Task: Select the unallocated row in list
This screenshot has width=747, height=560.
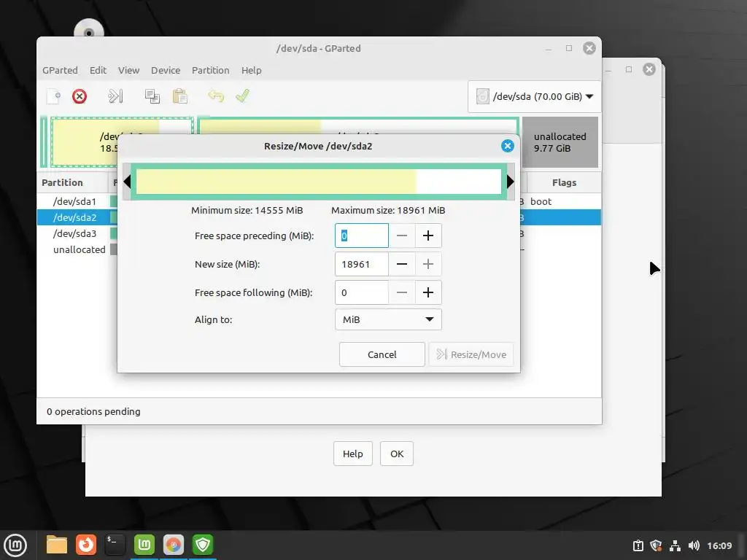Action: pos(77,250)
